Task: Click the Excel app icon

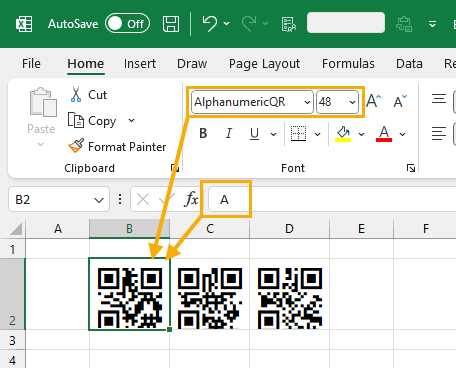Action: [x=24, y=24]
